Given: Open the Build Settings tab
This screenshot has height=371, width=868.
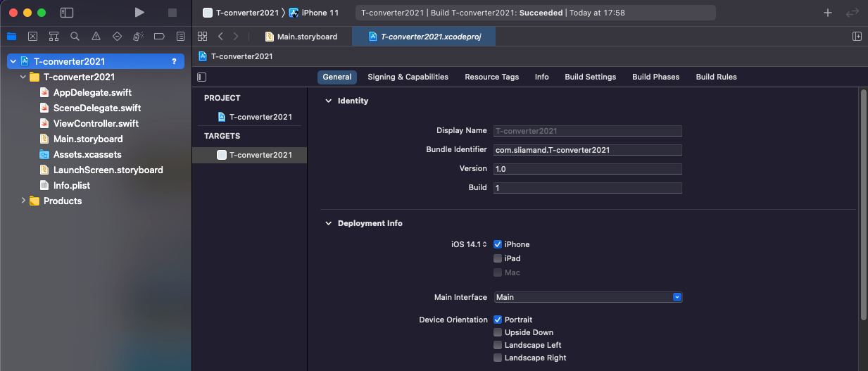Looking at the screenshot, I should [x=590, y=77].
